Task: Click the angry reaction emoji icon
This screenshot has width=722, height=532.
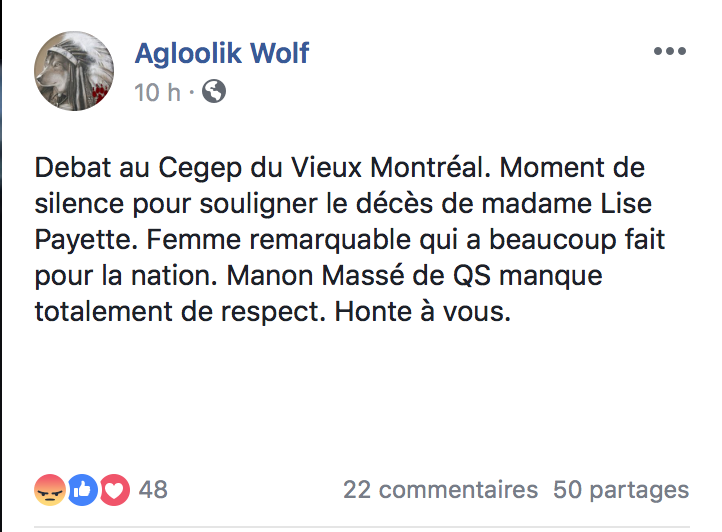Action: point(50,489)
